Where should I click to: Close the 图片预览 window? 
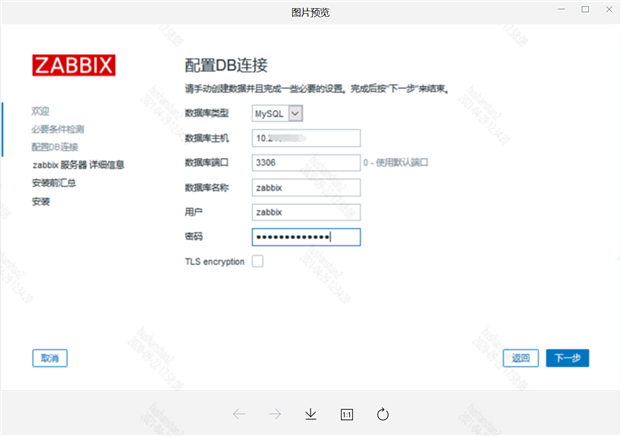[x=609, y=9]
